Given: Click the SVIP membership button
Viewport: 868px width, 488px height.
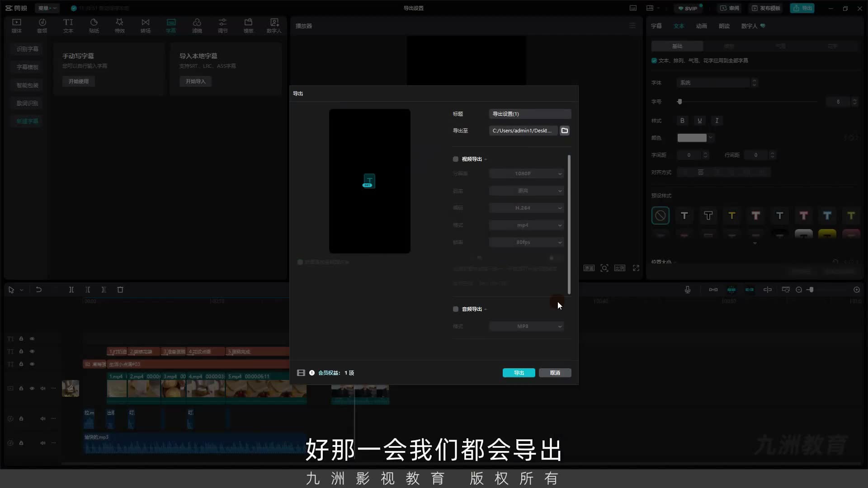Looking at the screenshot, I should (688, 8).
